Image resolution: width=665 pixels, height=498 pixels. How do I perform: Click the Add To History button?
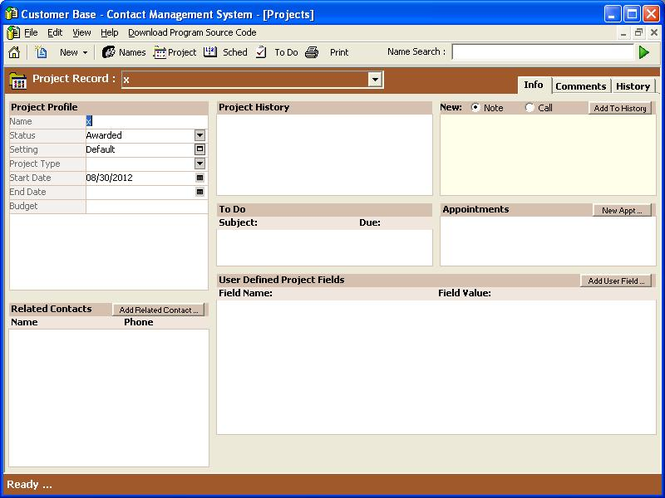620,108
